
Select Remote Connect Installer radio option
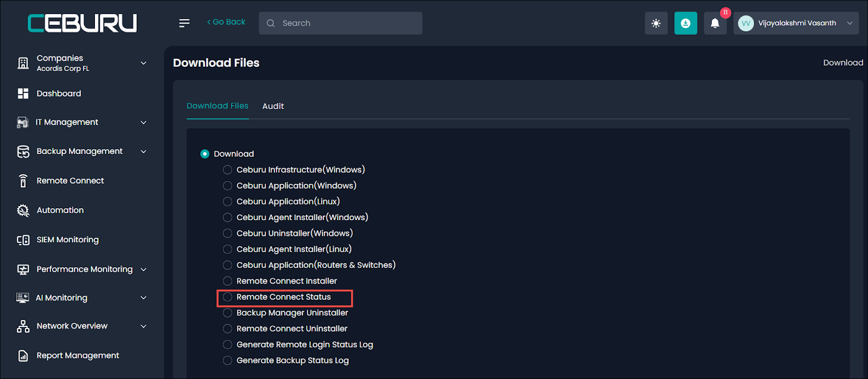(x=227, y=281)
